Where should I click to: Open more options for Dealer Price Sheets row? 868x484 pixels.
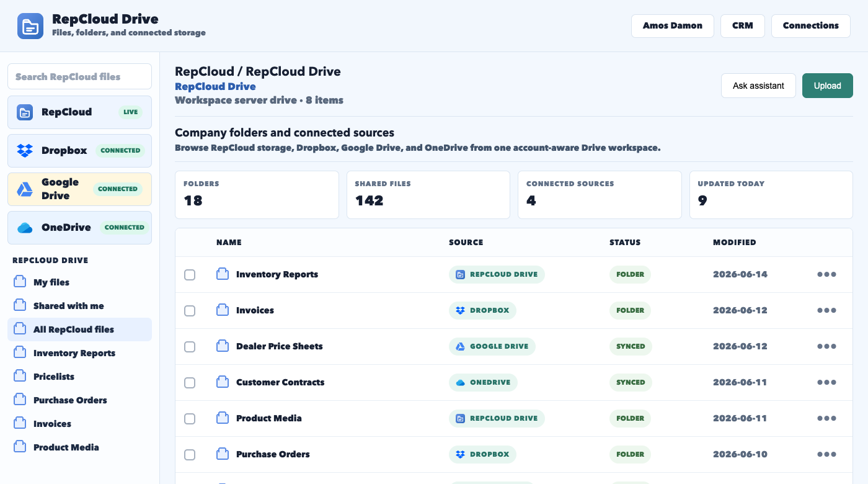pyautogui.click(x=826, y=346)
